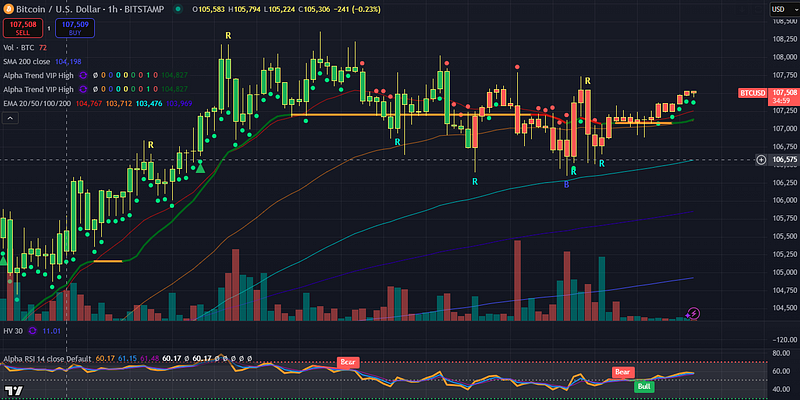Click the purple refresh icon beside HV 30
The image size is (800, 400).
pos(33,331)
